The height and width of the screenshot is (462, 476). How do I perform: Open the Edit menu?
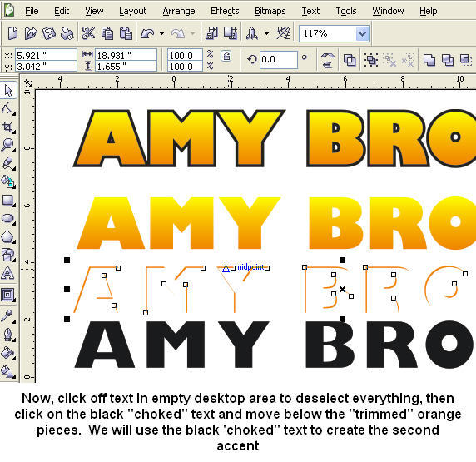62,12
